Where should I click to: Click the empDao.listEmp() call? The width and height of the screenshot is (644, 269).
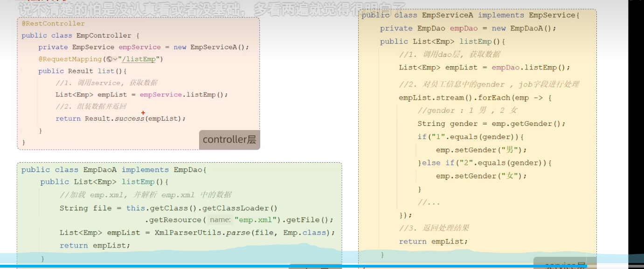[531, 68]
